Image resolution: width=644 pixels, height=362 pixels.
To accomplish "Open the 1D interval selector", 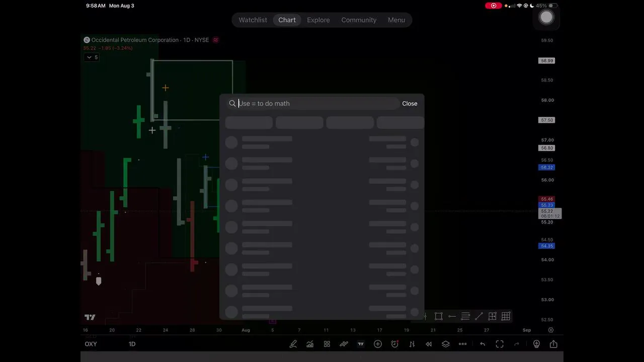I will [132, 344].
